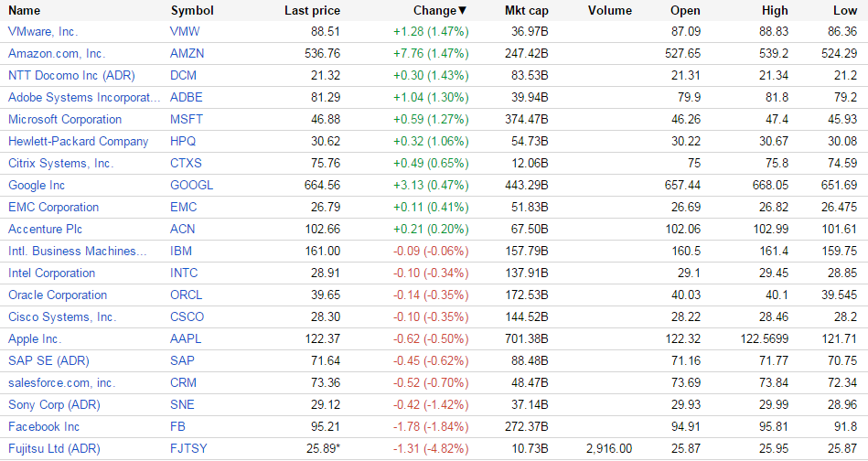Select the Sony Corp (ADR) link

(54, 404)
